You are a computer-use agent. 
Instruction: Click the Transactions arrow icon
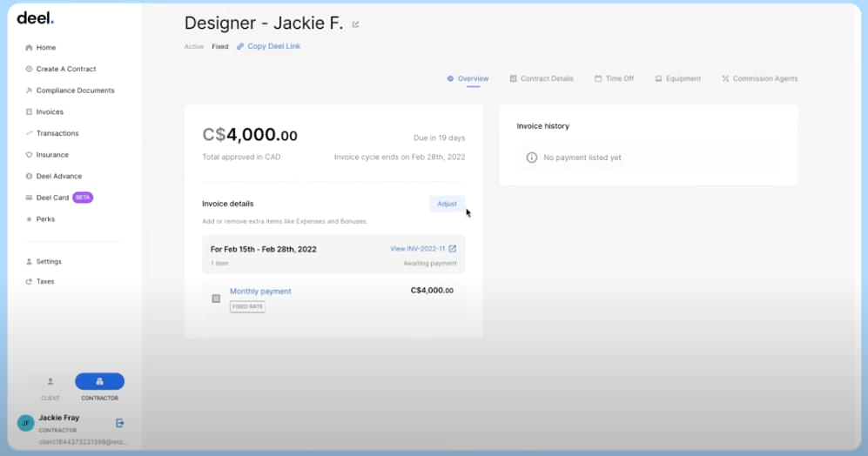(x=29, y=133)
